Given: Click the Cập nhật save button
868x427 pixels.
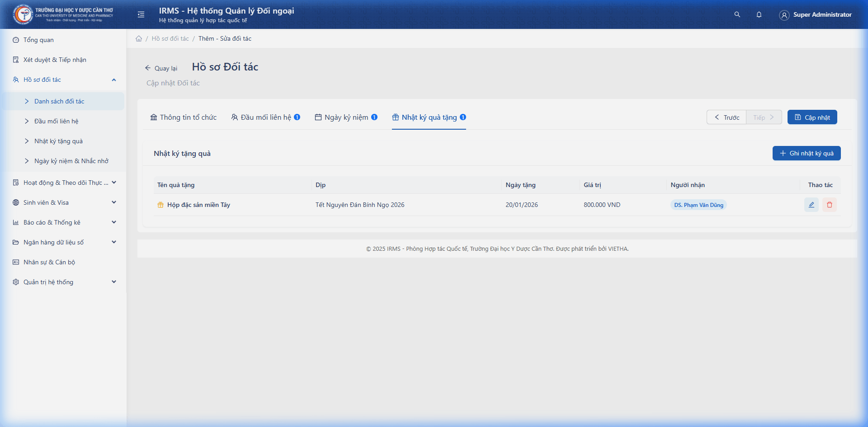Looking at the screenshot, I should tap(812, 117).
